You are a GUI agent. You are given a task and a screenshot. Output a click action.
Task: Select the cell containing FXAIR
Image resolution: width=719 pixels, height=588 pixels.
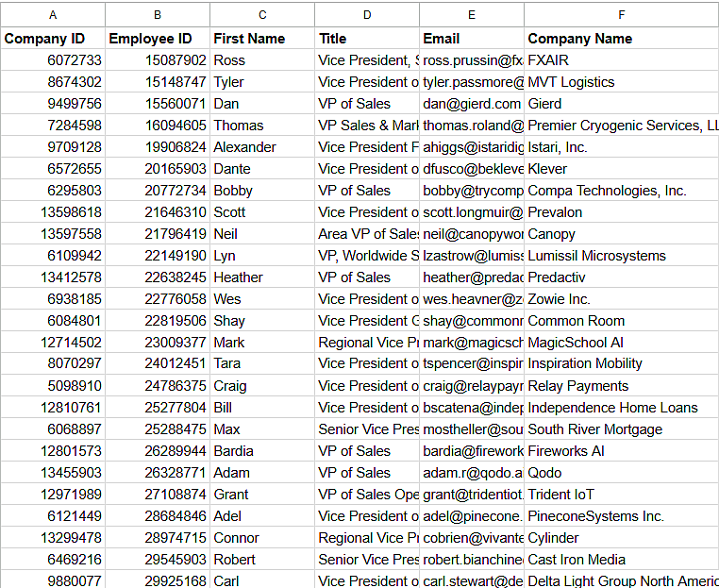pyautogui.click(x=621, y=60)
